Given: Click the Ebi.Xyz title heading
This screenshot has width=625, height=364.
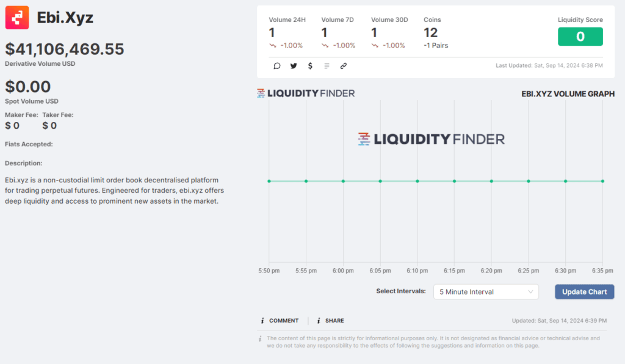Looking at the screenshot, I should [65, 18].
